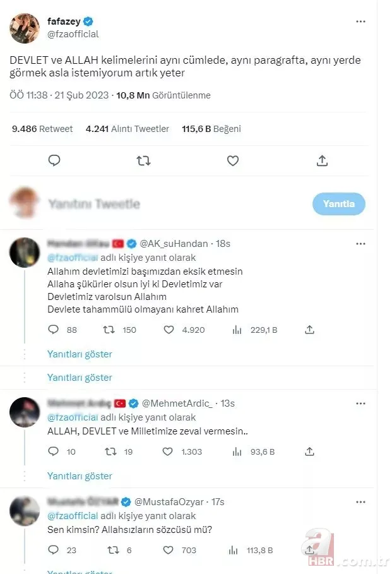
Task: Like fafazey's tweet with the heart icon
Action: click(x=232, y=160)
